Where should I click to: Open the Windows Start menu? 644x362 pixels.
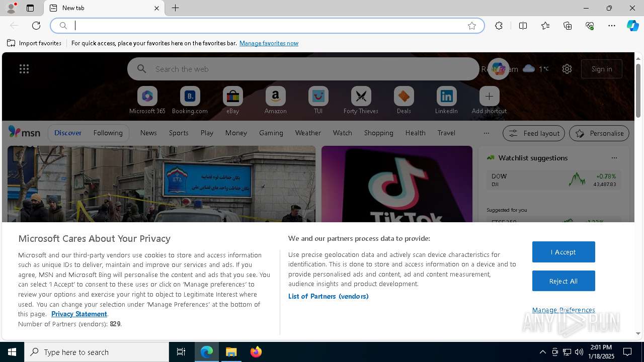coord(12,352)
